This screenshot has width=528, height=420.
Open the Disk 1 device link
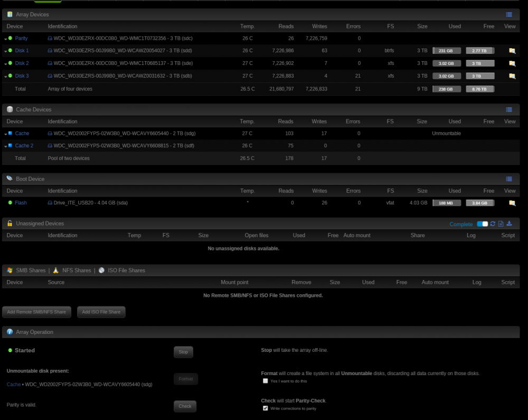pos(22,51)
